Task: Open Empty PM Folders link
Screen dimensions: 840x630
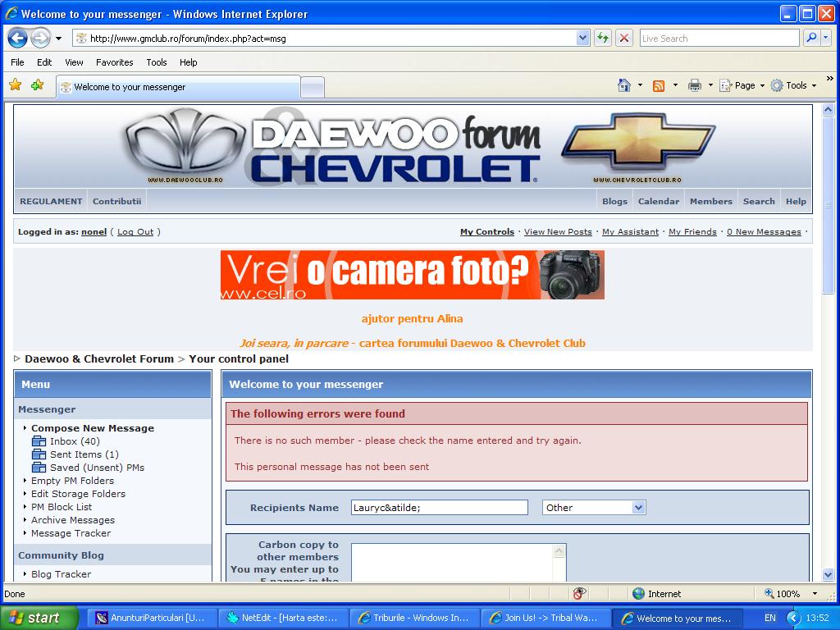Action: 72,481
